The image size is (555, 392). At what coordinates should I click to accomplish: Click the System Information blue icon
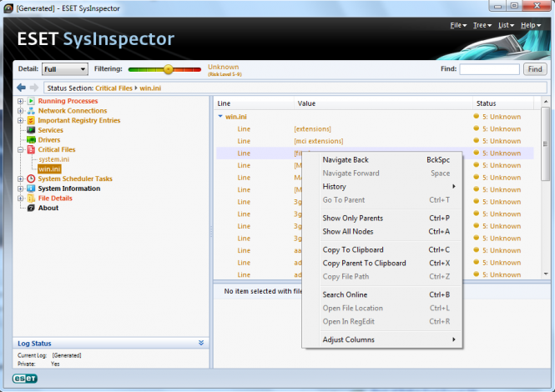tap(31, 188)
